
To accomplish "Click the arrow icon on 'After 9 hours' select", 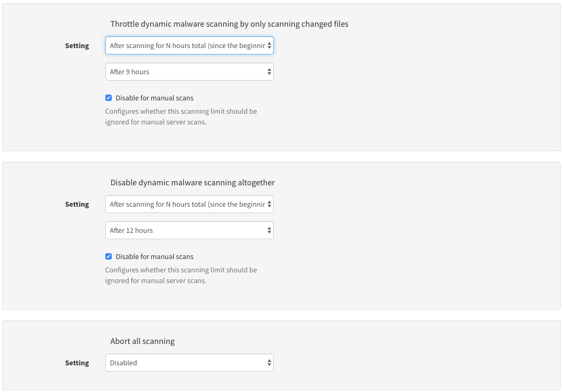I will pyautogui.click(x=269, y=72).
